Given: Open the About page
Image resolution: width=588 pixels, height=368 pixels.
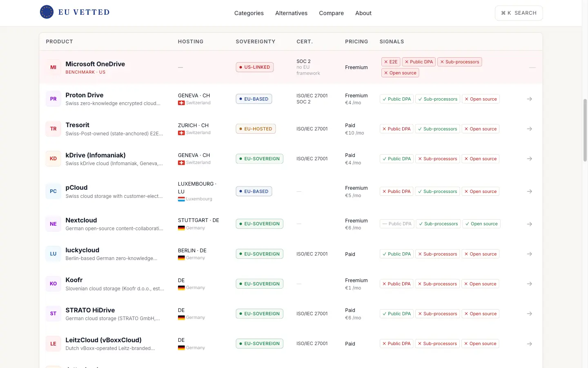Looking at the screenshot, I should [x=363, y=13].
